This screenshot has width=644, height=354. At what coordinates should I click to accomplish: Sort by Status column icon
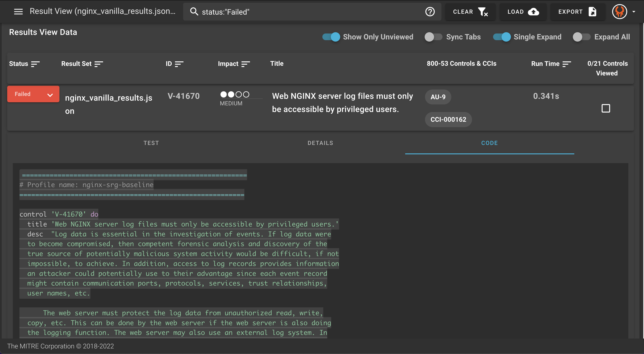35,64
